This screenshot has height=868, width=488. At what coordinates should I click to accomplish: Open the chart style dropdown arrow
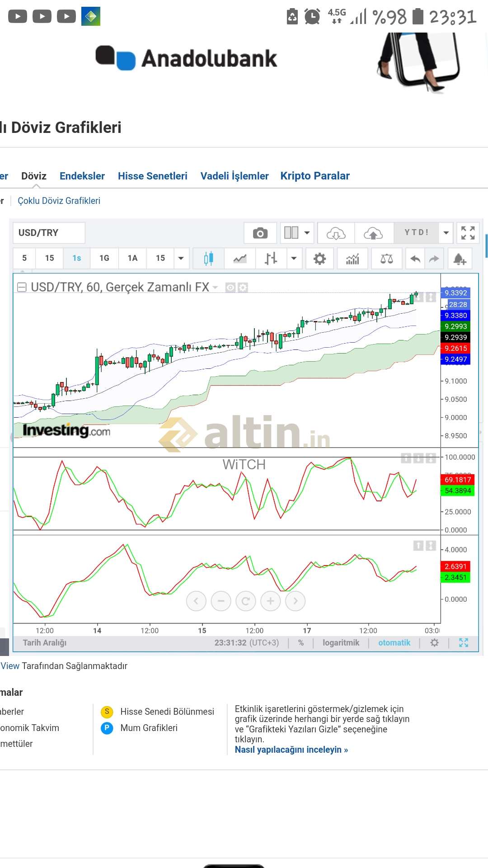click(294, 259)
